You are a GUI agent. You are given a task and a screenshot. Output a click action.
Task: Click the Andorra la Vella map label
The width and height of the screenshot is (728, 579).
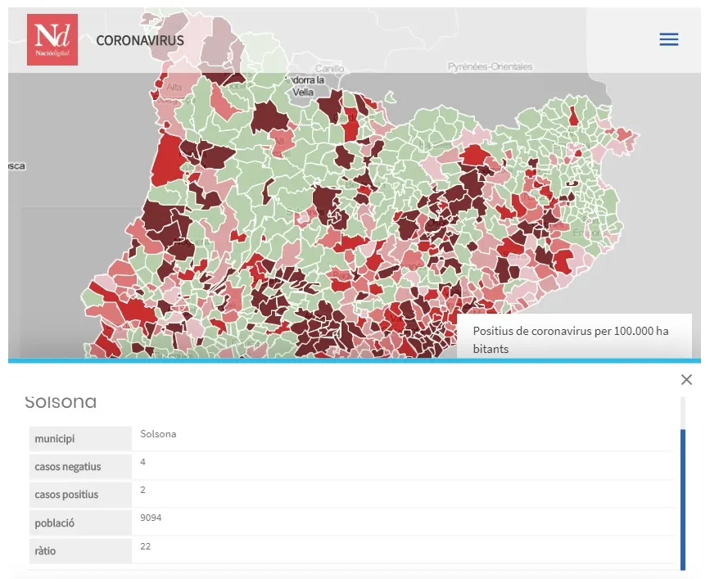[305, 86]
